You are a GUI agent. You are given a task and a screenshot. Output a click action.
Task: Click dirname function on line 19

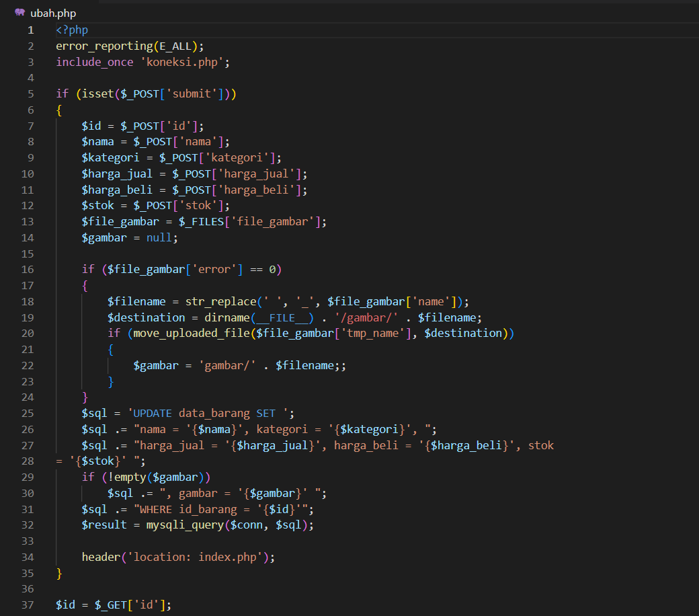tap(227, 317)
